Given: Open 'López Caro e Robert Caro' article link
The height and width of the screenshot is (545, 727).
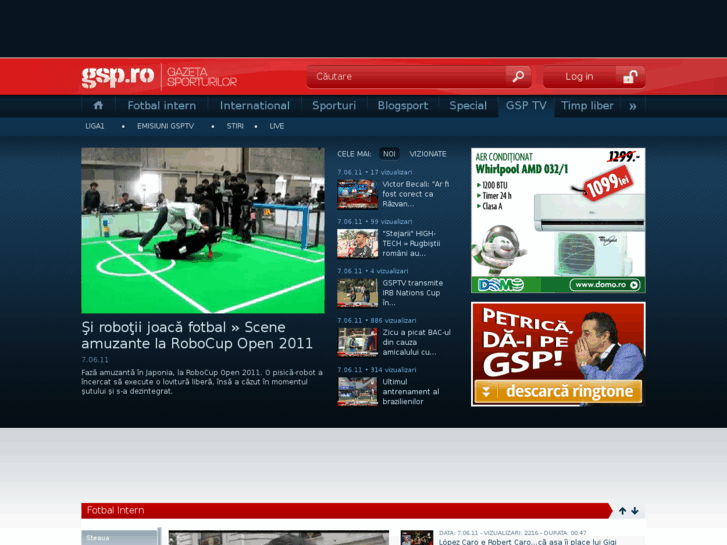Looking at the screenshot, I should pyautogui.click(x=528, y=541).
